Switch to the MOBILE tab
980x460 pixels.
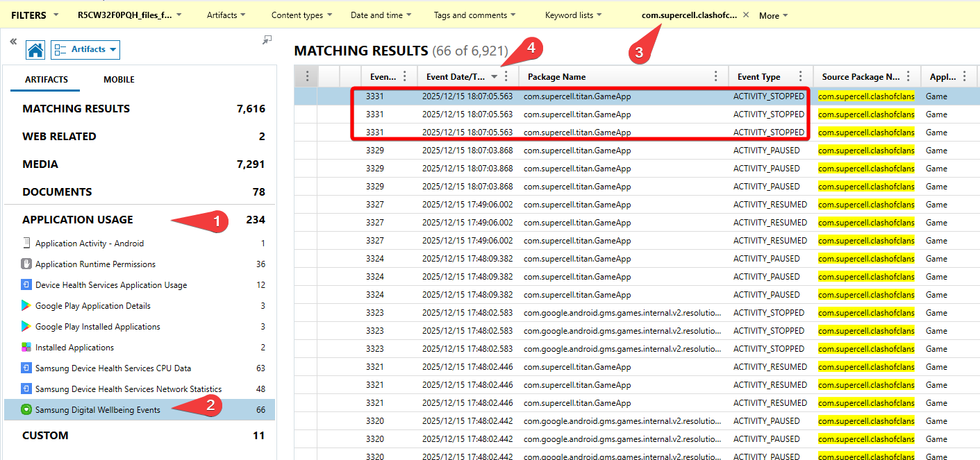coord(119,79)
